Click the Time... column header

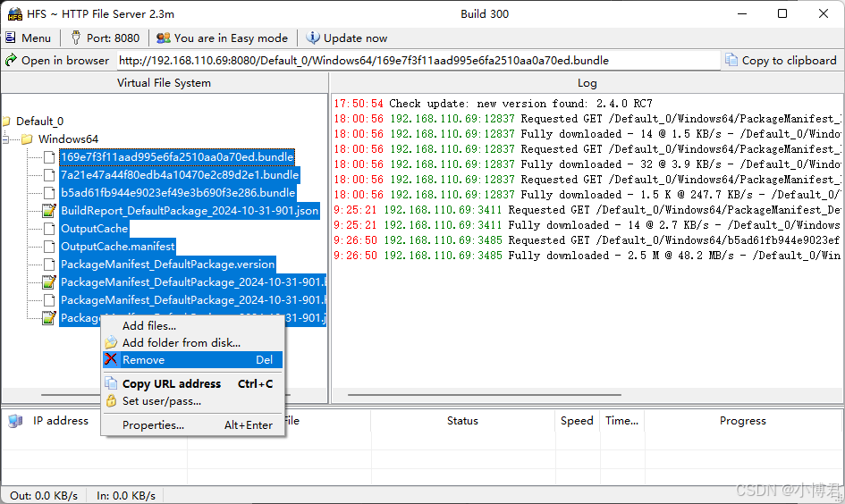click(621, 421)
